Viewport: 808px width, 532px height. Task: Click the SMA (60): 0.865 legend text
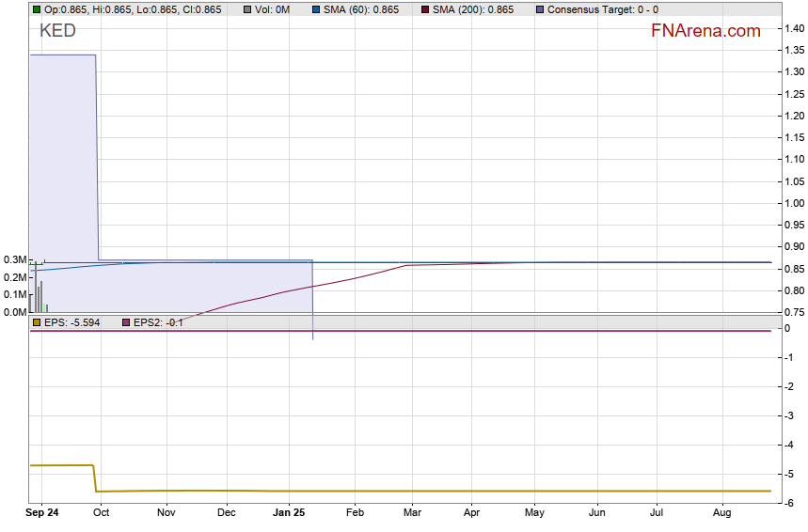click(x=362, y=9)
